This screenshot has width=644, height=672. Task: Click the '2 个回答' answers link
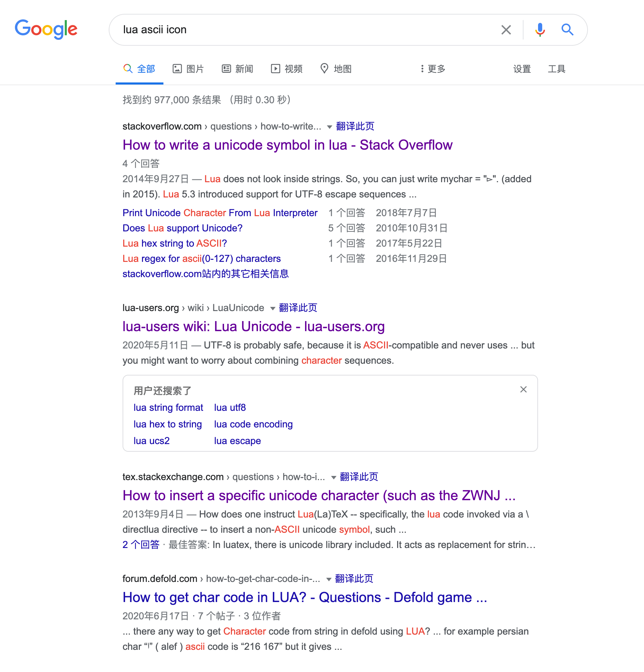pos(141,545)
